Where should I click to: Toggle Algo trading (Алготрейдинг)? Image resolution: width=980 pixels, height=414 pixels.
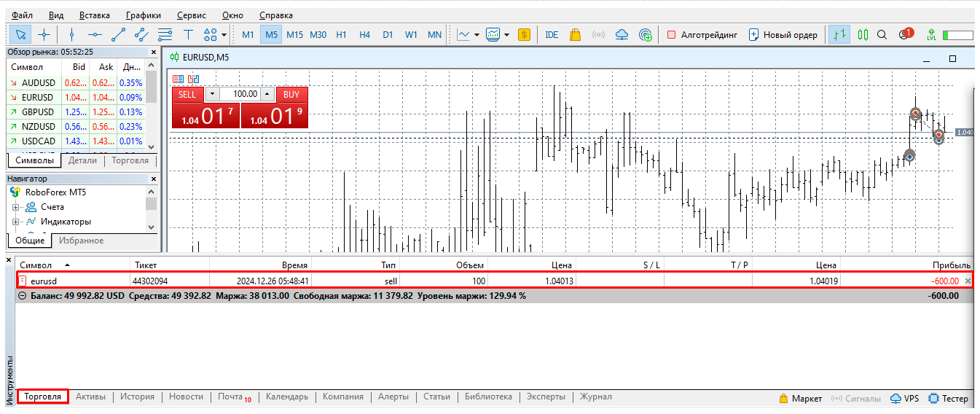(x=702, y=34)
